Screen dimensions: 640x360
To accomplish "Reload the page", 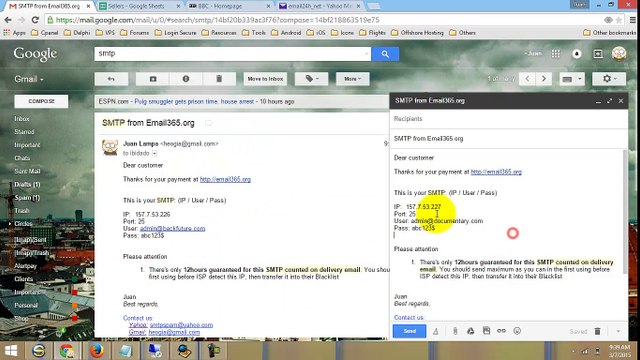I will (x=35, y=20).
